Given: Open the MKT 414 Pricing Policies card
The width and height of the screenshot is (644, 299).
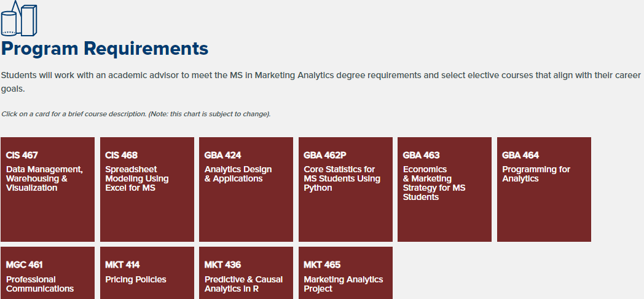Looking at the screenshot, I should [147, 273].
